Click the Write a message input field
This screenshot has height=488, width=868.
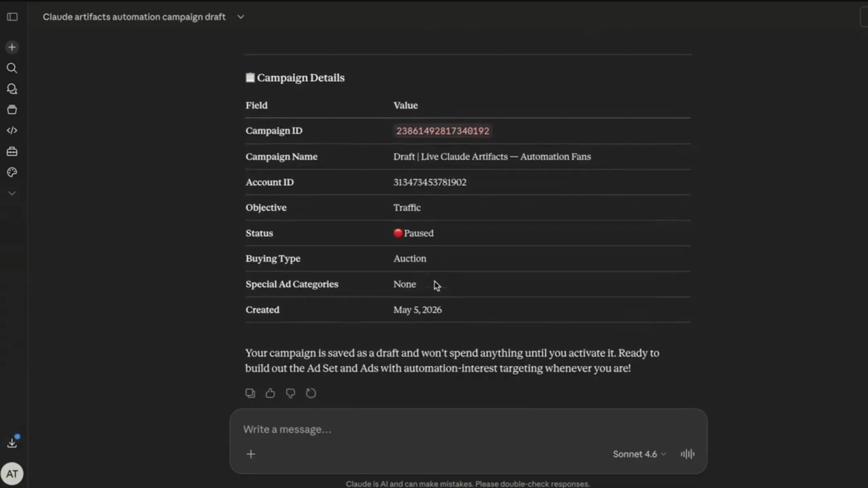pyautogui.click(x=468, y=429)
